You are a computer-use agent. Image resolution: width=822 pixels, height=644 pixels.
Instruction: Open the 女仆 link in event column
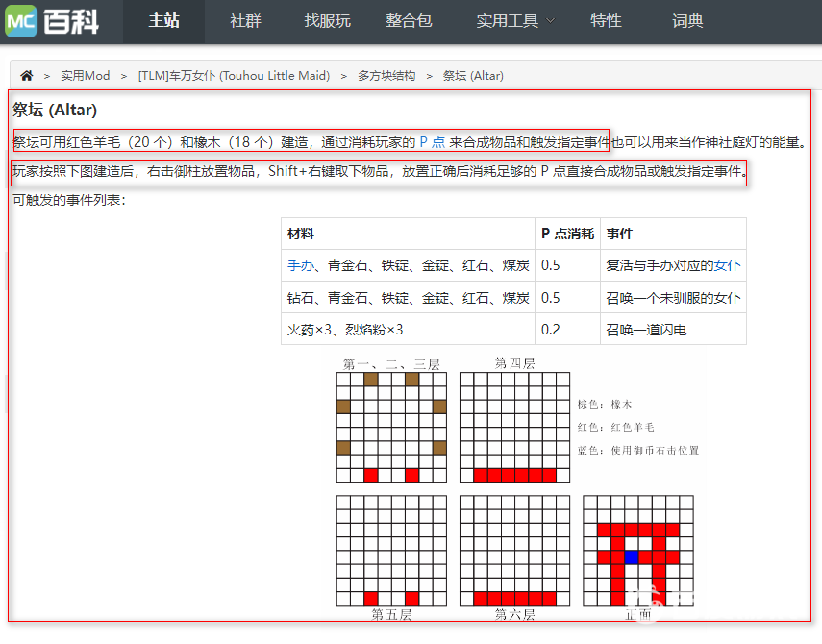click(x=727, y=265)
